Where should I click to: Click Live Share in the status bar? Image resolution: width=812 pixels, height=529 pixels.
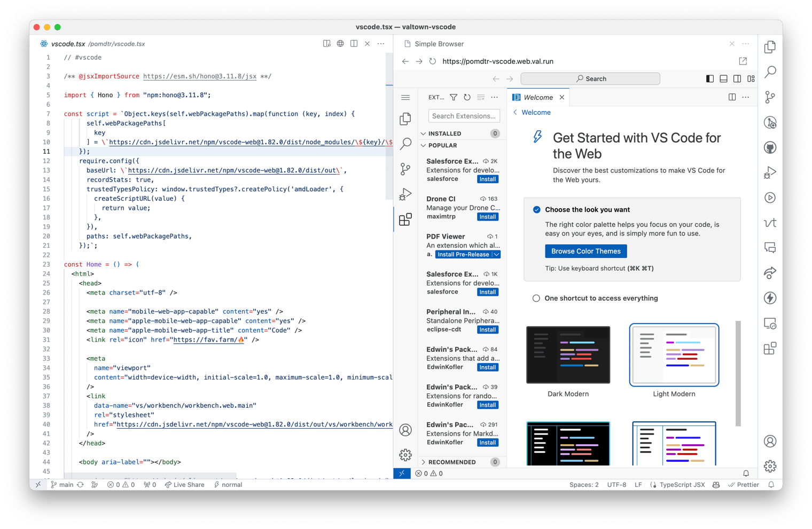[184, 485]
